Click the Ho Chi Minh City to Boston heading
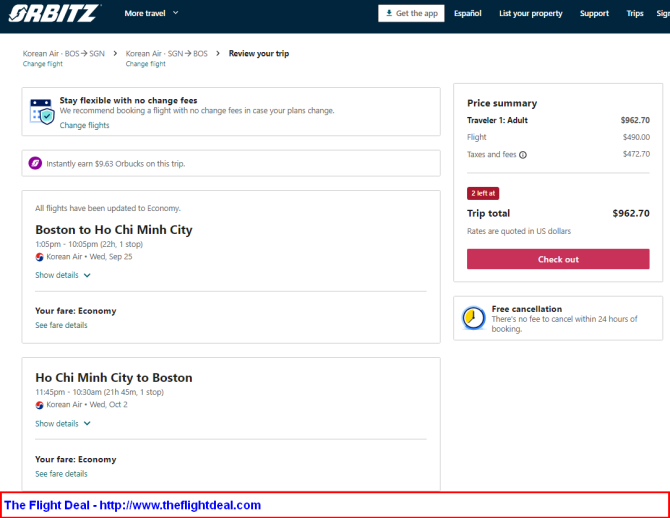The image size is (670, 518). 114,378
